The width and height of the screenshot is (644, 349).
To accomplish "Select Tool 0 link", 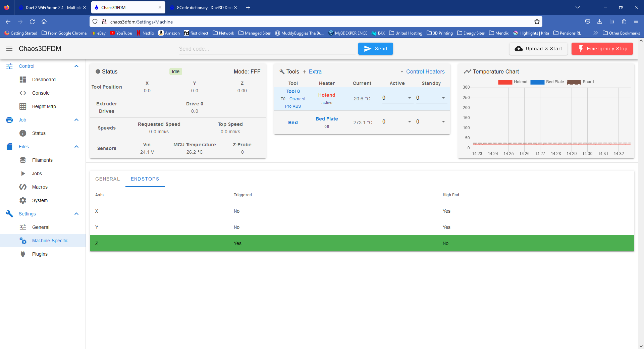I will tap(293, 91).
